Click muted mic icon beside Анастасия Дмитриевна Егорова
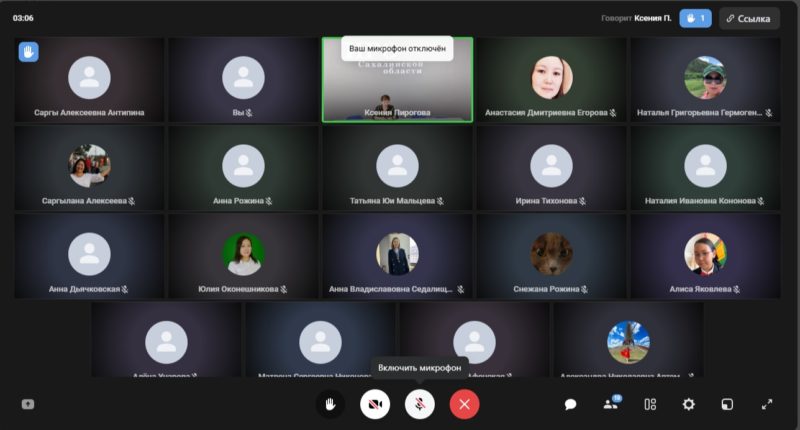Image resolution: width=800 pixels, height=430 pixels. click(x=613, y=113)
